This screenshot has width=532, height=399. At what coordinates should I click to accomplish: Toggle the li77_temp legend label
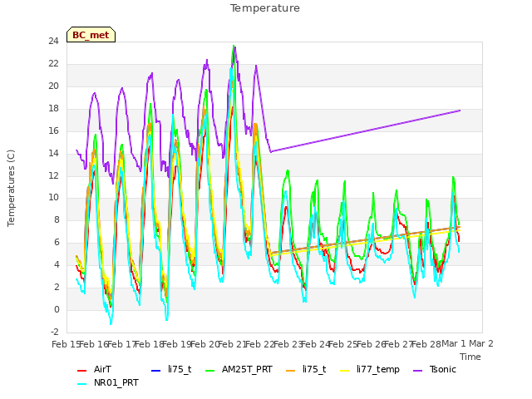coord(378,369)
